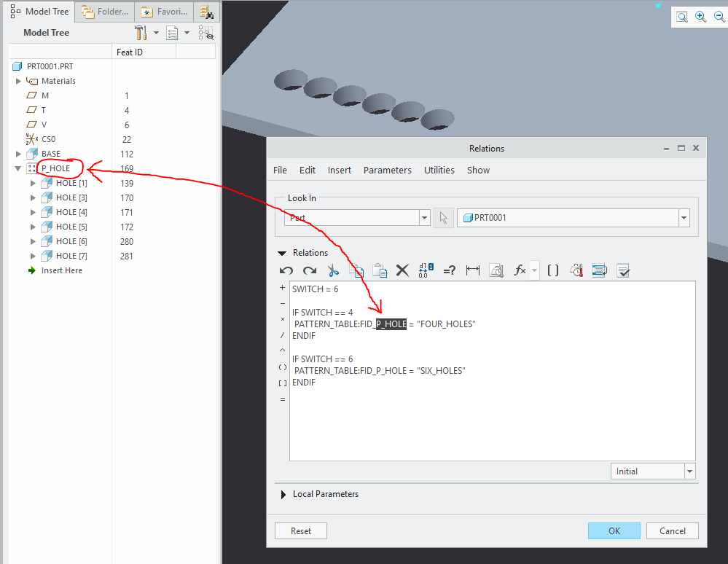The height and width of the screenshot is (564, 728).
Task: Paste text into the Relations editor
Action: [380, 270]
